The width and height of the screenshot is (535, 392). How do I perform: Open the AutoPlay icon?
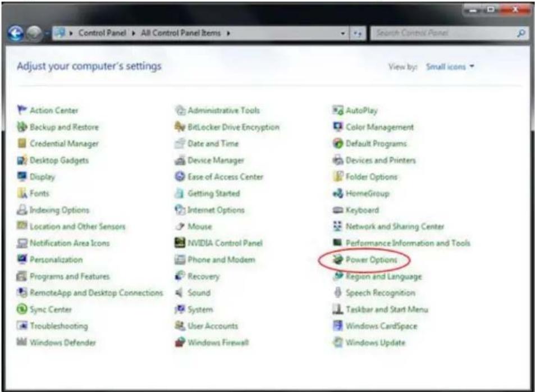coord(338,110)
